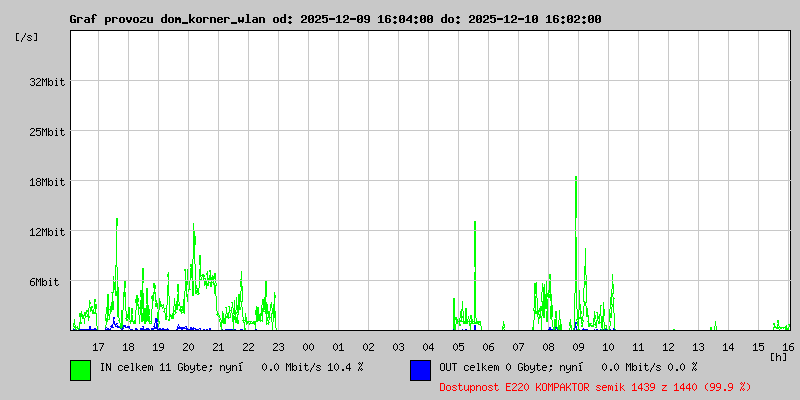The height and width of the screenshot is (400, 800).
Task: Click the [/s] unit label
Action: pos(27,37)
